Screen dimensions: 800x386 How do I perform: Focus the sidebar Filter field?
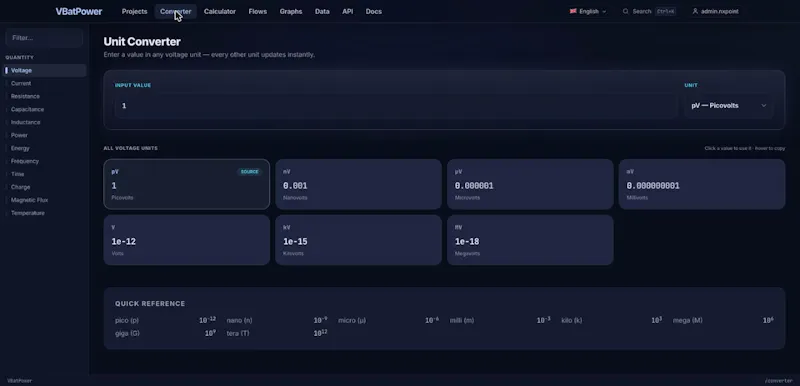[x=44, y=38]
